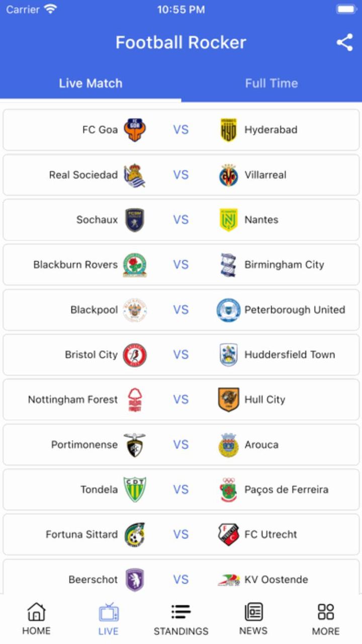Open the Standings list icon
Viewport: 362px width, 644px height.
point(181,612)
